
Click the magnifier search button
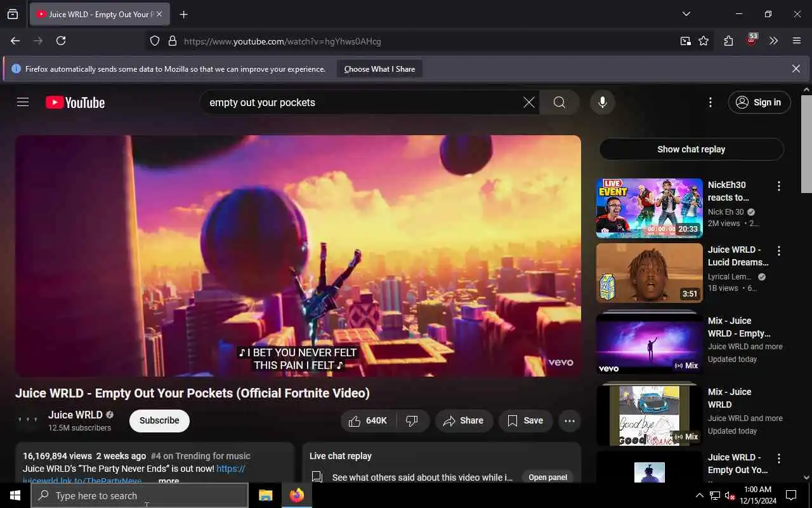[560, 102]
